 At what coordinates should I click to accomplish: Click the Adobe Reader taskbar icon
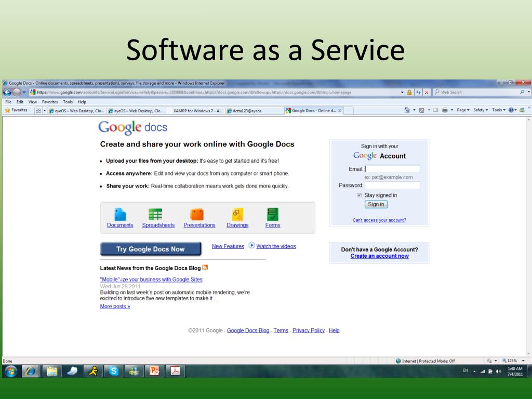175,371
